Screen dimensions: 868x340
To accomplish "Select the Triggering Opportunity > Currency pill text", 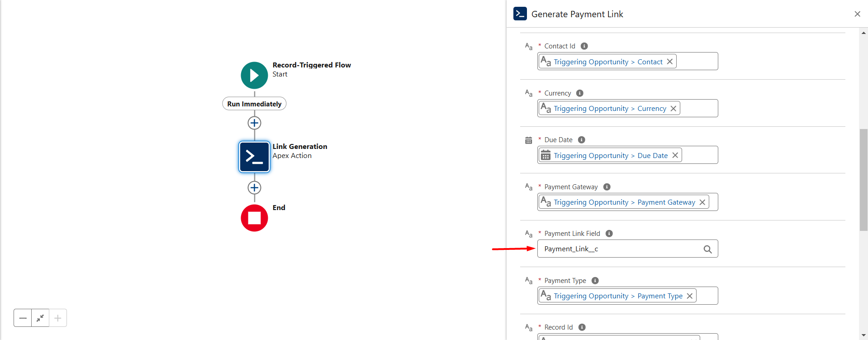I will tap(610, 109).
